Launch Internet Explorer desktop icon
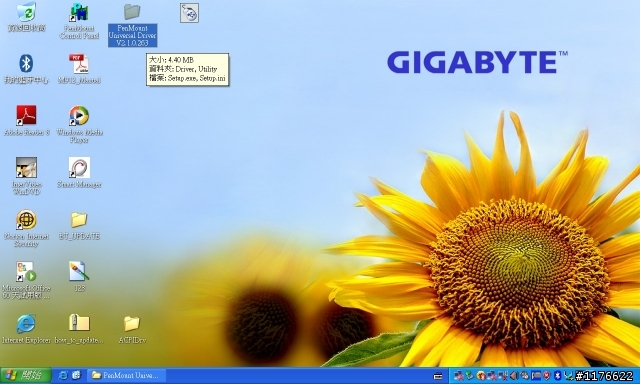The width and height of the screenshot is (640, 384). click(x=26, y=329)
